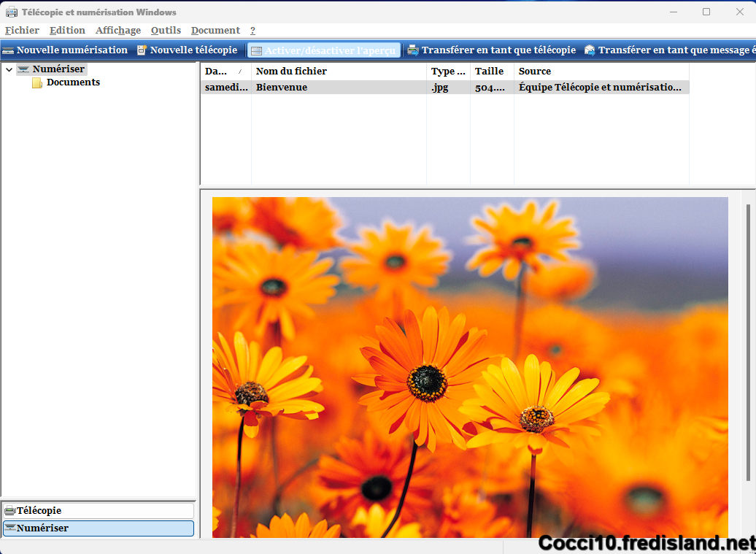Open the Affichage menu
The width and height of the screenshot is (756, 554).
coord(118,31)
